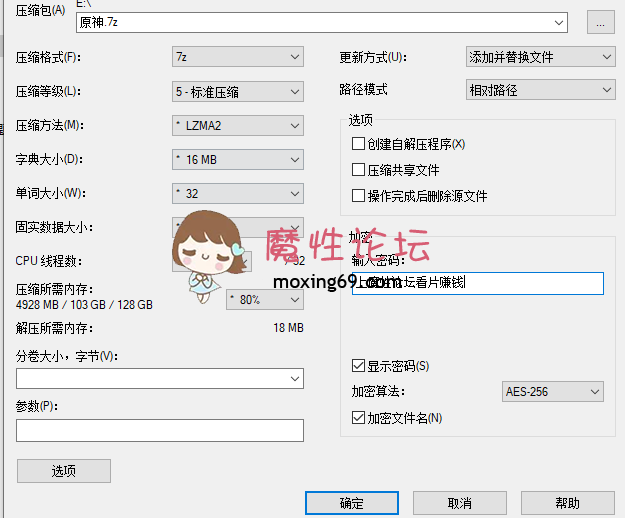Open the 单词大小 dropdown showing 32
625x518 pixels.
point(237,193)
